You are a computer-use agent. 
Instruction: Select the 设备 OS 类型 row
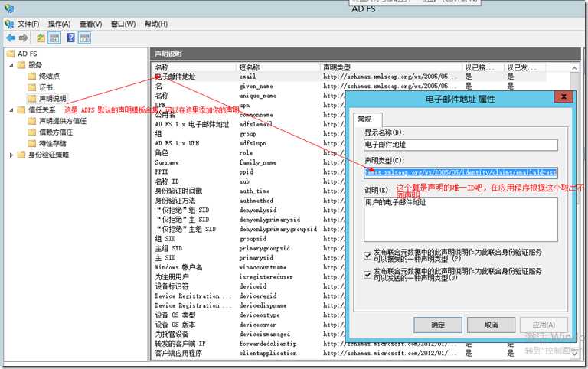249,315
